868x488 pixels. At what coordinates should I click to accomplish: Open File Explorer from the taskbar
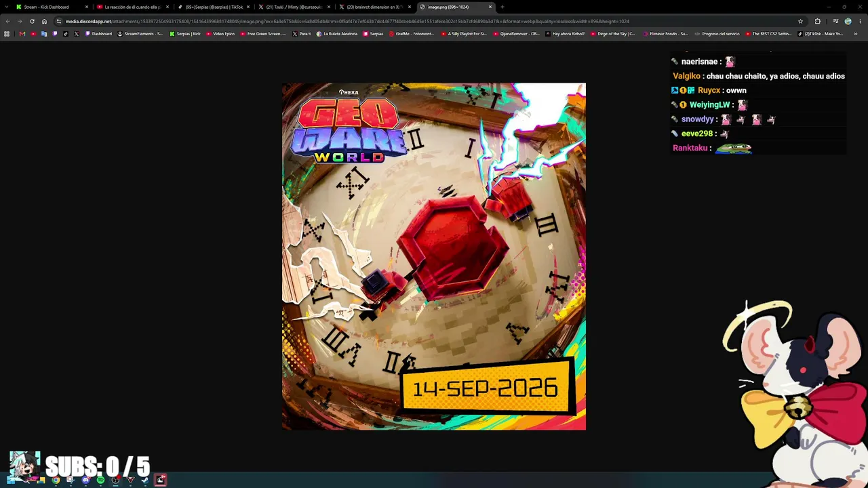tap(41, 480)
